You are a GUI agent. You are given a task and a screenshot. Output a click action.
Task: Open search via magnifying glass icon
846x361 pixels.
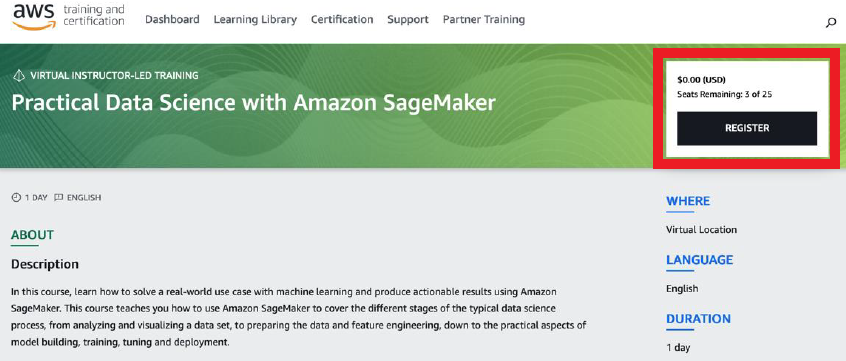click(x=831, y=23)
